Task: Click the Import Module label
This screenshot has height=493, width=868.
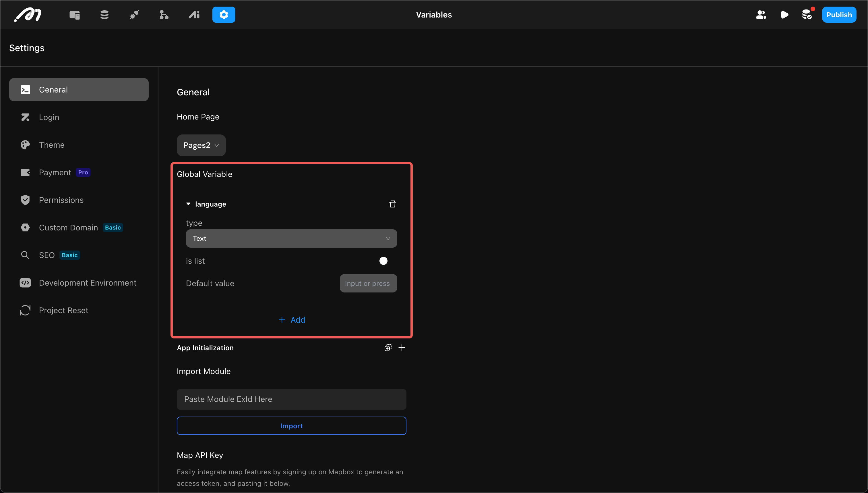Action: [x=204, y=371]
